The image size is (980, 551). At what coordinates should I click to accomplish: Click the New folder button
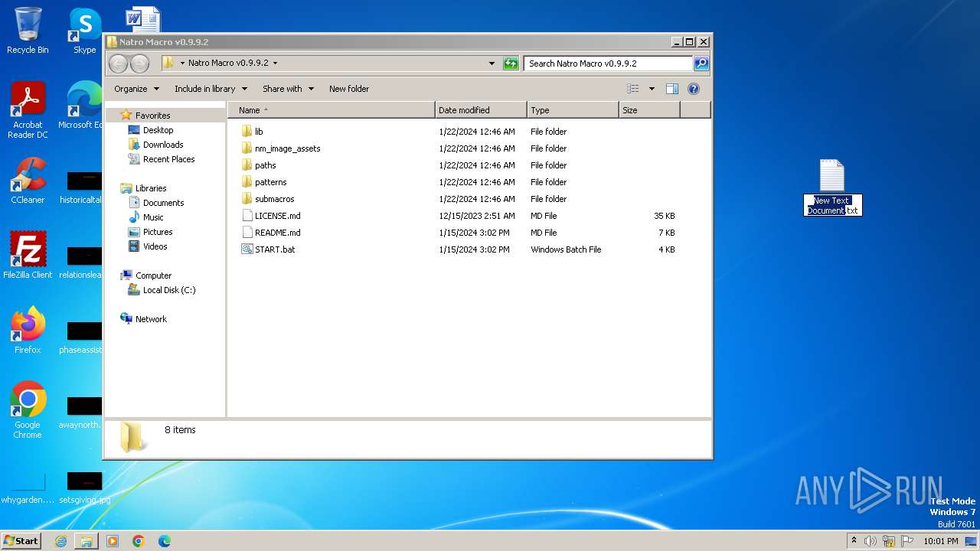point(349,89)
